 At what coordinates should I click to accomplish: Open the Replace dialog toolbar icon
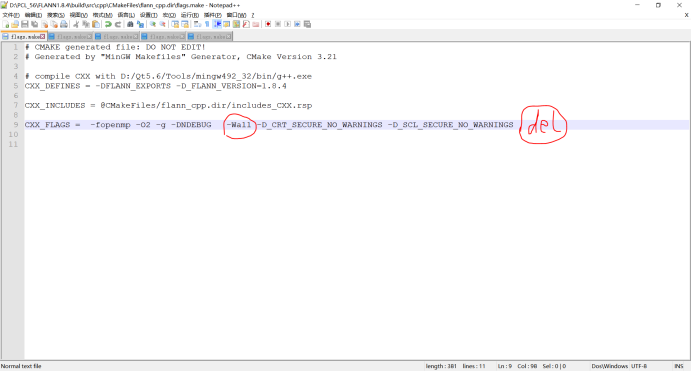click(140, 24)
